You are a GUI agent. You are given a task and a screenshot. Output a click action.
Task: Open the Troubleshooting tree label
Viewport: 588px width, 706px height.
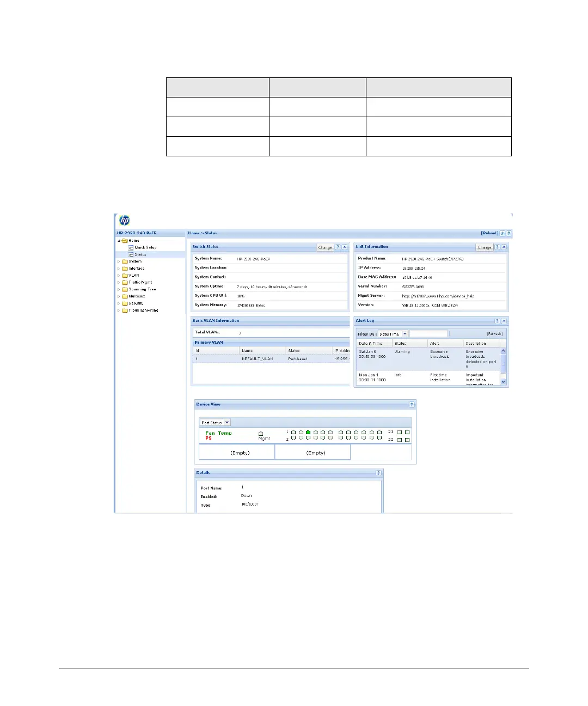143,311
